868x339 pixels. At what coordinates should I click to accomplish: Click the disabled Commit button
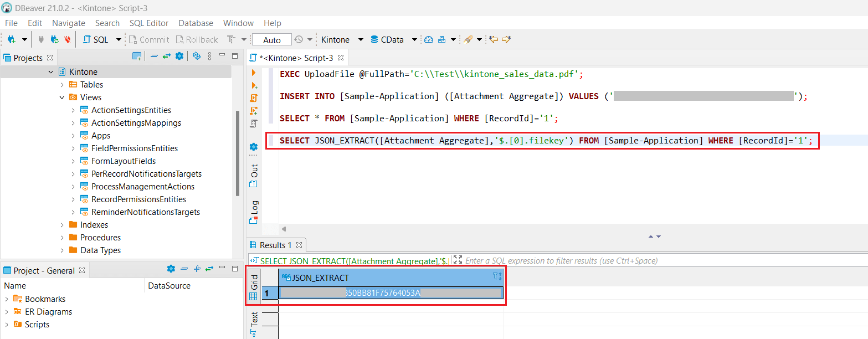148,39
